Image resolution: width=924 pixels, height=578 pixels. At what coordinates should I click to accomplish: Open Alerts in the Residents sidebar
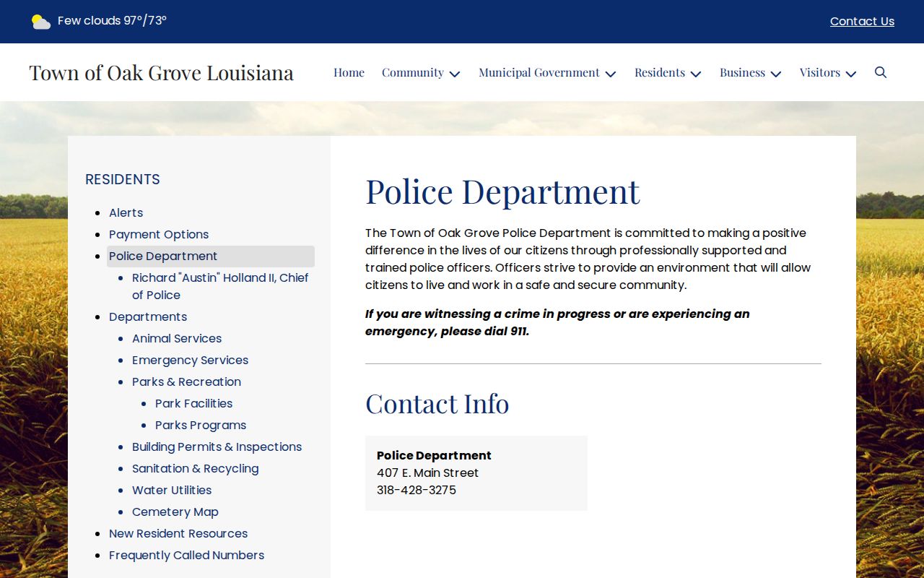pyautogui.click(x=126, y=212)
